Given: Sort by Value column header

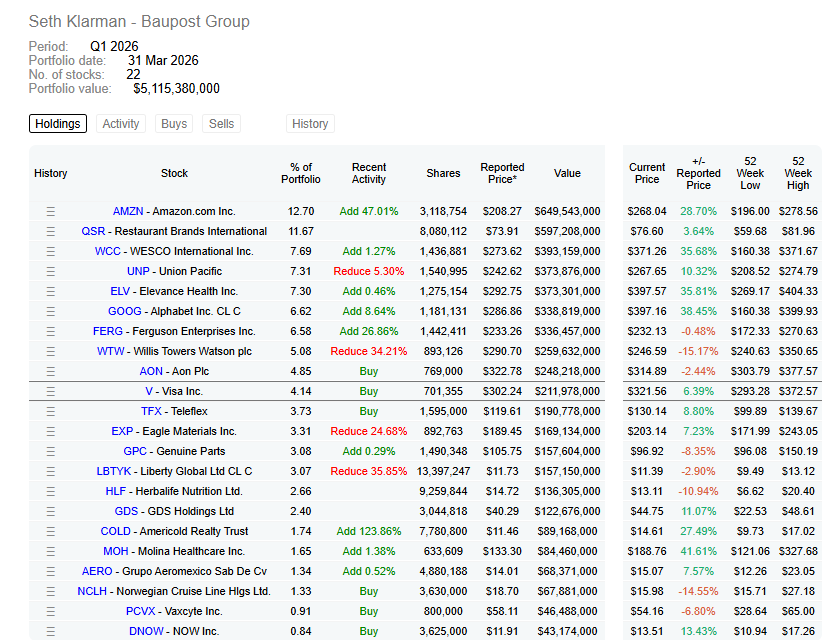Looking at the screenshot, I should tap(567, 173).
